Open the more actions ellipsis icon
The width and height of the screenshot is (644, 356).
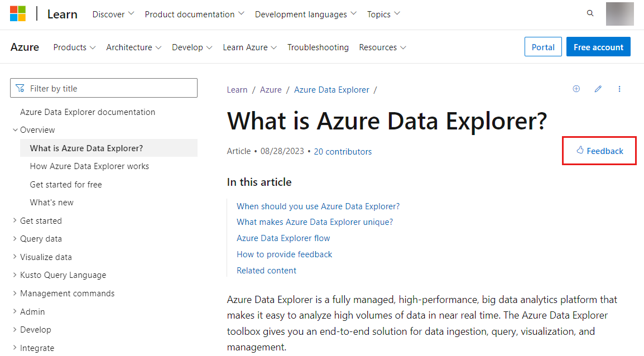619,89
